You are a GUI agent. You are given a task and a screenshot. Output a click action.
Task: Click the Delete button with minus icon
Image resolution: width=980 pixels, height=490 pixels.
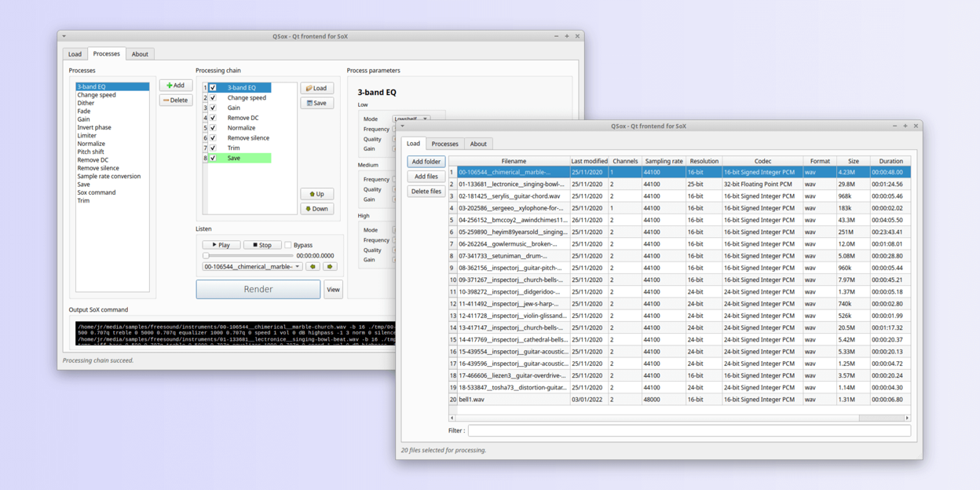[x=176, y=101]
